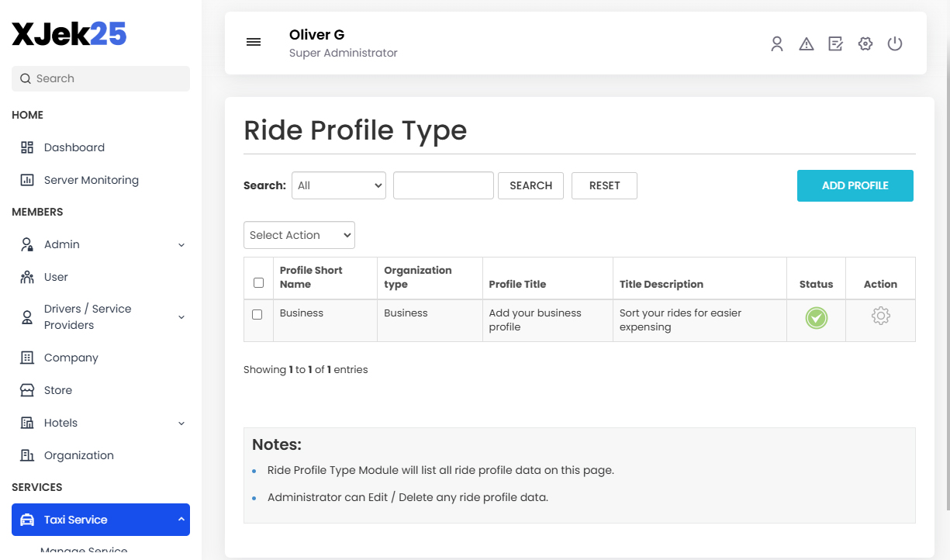Open the Server Monitoring sidebar icon

click(x=28, y=179)
